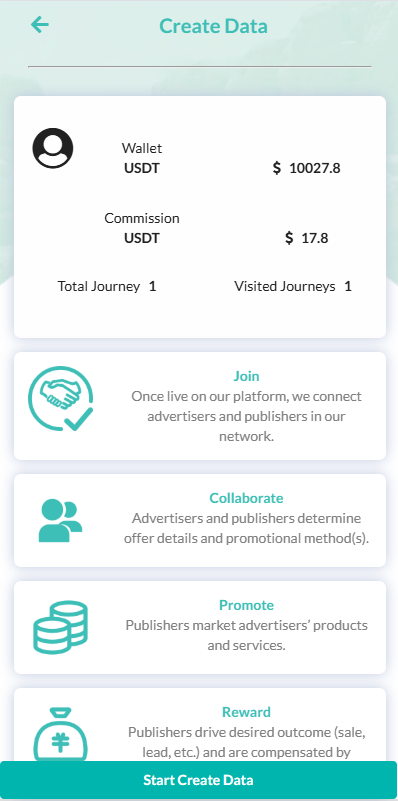Image resolution: width=398 pixels, height=801 pixels.
Task: Open the Reward heading
Action: [246, 712]
